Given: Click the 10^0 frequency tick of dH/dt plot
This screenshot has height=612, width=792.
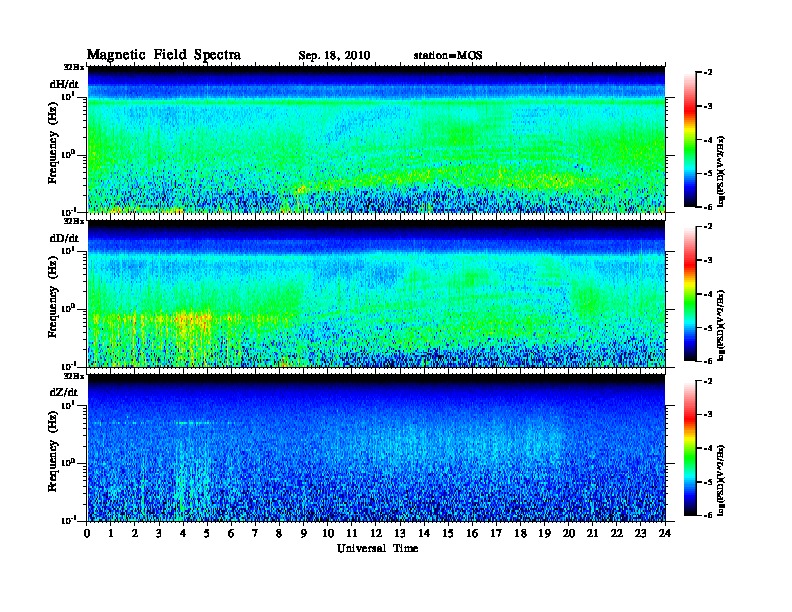Looking at the screenshot, I should pos(68,154).
